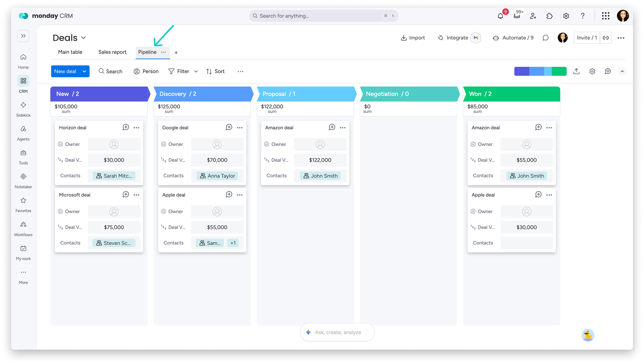The height and width of the screenshot is (364, 644).
Task: Open the Pipeline tab options menu
Action: [163, 52]
